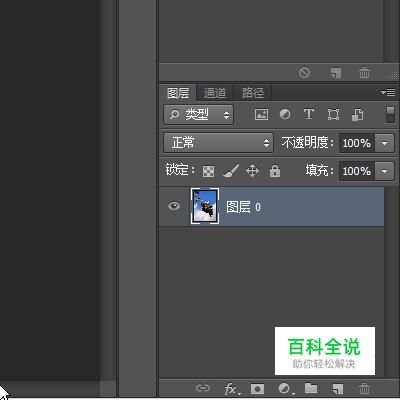Filter for adjustment layers
400x400 pixels.
[285, 115]
